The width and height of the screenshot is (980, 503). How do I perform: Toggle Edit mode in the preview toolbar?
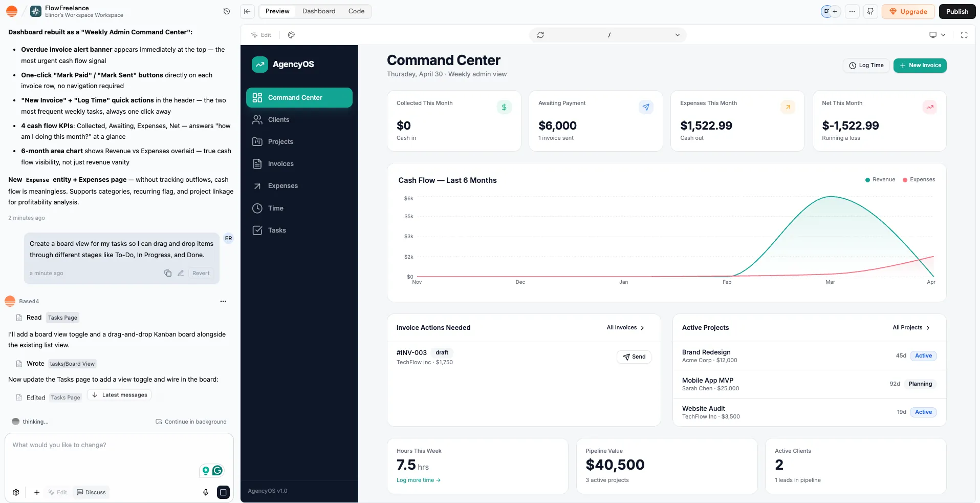tap(261, 35)
